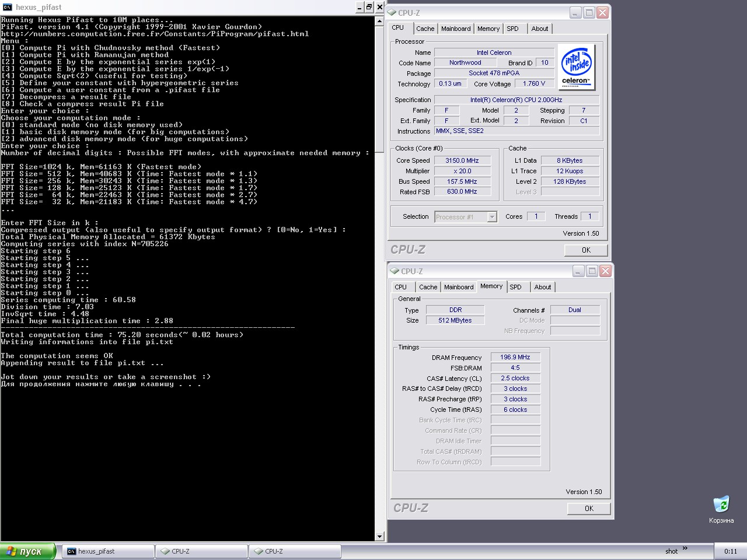Click the Intel Celeron logo in CPU-Z
The image size is (747, 560).
[576, 67]
